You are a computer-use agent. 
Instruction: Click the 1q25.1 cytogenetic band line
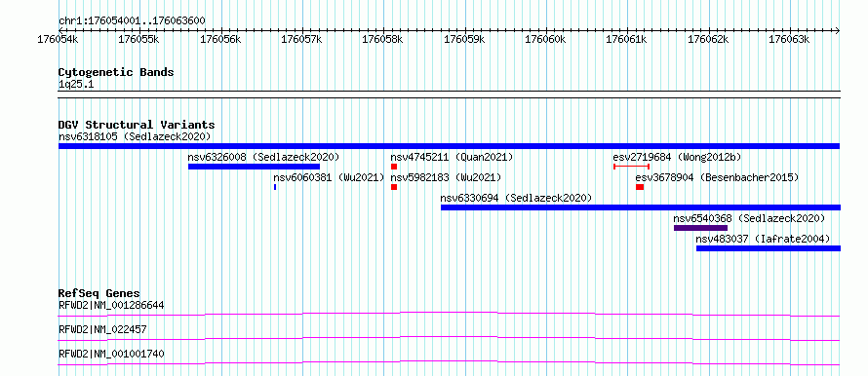pos(449,94)
